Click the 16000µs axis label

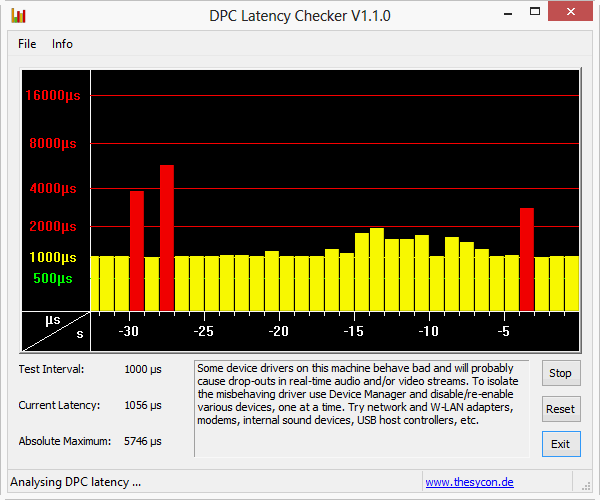[53, 96]
